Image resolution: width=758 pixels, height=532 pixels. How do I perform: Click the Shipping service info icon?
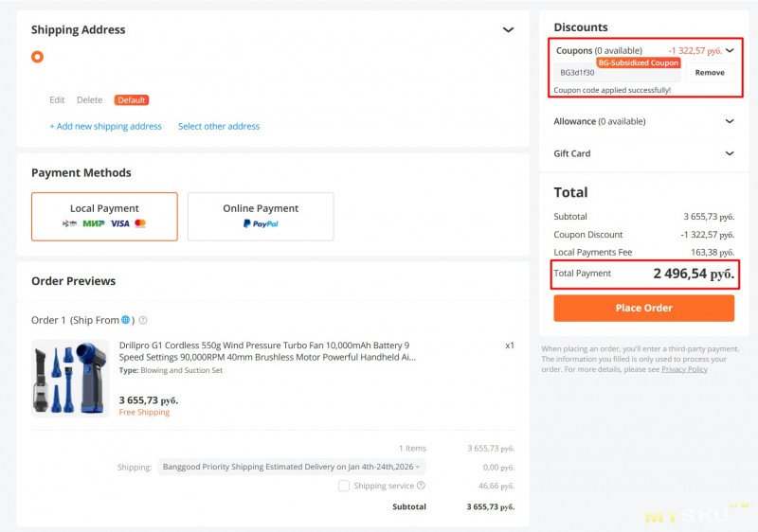point(421,486)
